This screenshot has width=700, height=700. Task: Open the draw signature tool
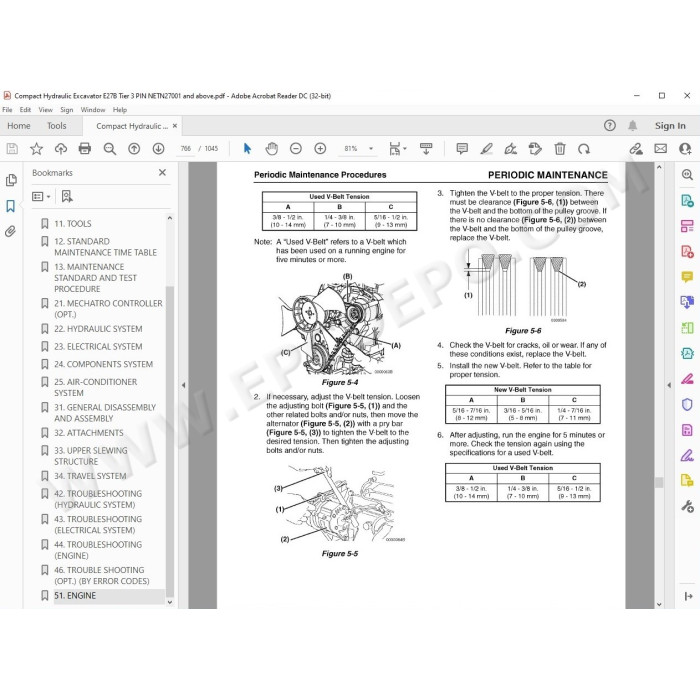[x=511, y=149]
